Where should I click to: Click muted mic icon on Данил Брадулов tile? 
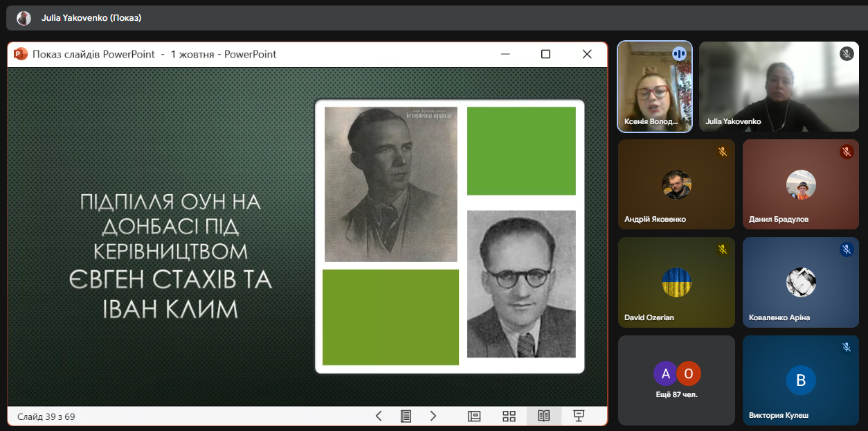tap(847, 152)
